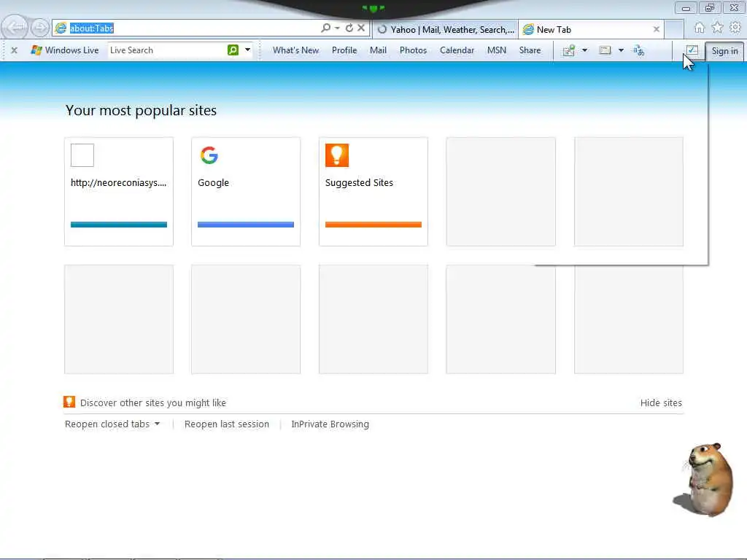Click the blank favicon on neoreconiasys tile

coord(82,155)
